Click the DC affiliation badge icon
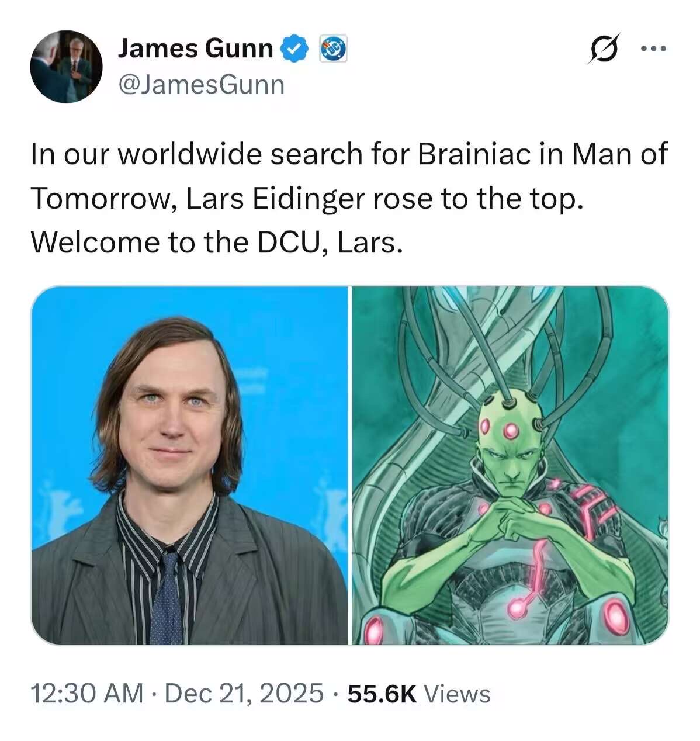This screenshot has width=700, height=741. (333, 49)
